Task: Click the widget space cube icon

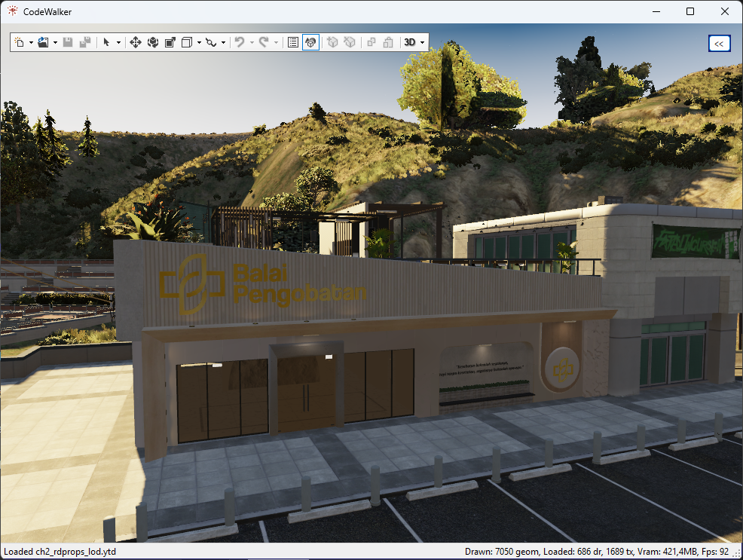Action: (x=187, y=43)
